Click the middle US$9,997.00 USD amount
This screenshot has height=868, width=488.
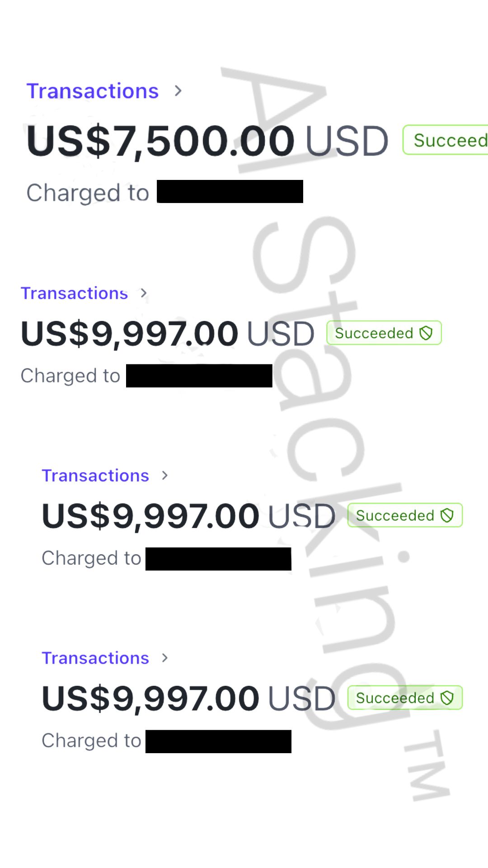click(188, 516)
